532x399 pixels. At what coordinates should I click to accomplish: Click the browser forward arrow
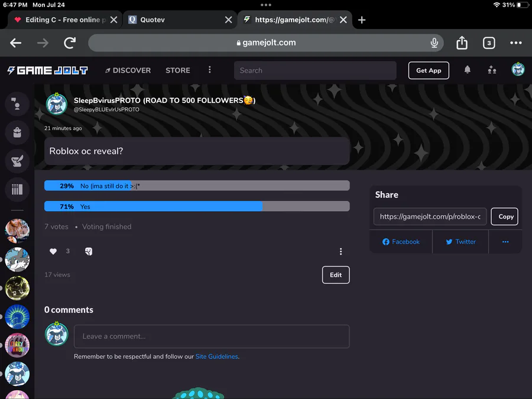(43, 43)
